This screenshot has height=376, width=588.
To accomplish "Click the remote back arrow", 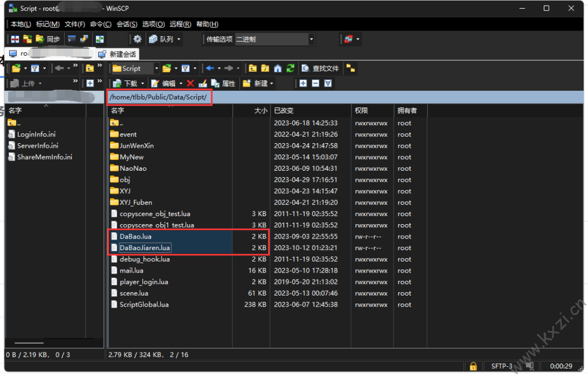I will click(210, 68).
